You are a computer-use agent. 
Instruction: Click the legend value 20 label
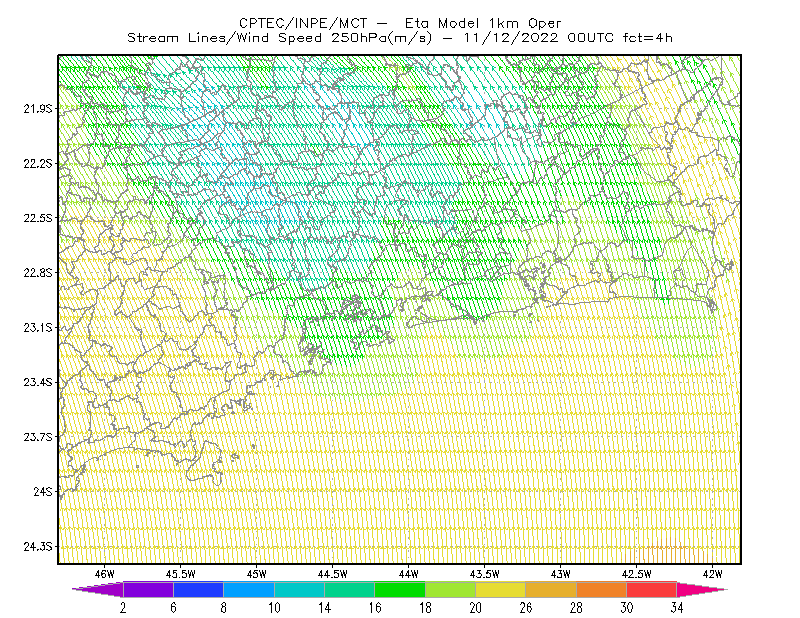[x=476, y=608]
